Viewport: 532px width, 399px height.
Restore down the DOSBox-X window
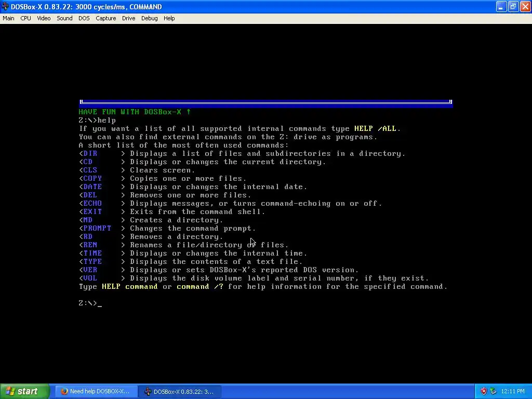coord(513,6)
